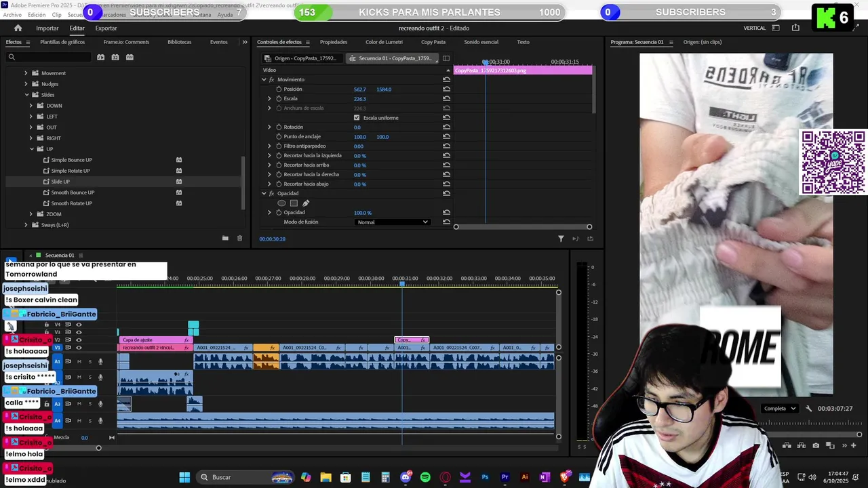Expand the DOWN slides folder
This screenshot has height=488, width=868.
(31, 106)
